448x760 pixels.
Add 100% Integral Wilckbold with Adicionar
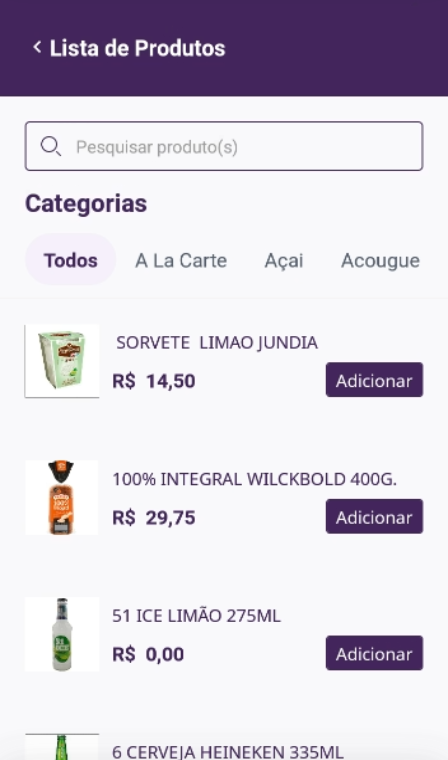[374, 517]
